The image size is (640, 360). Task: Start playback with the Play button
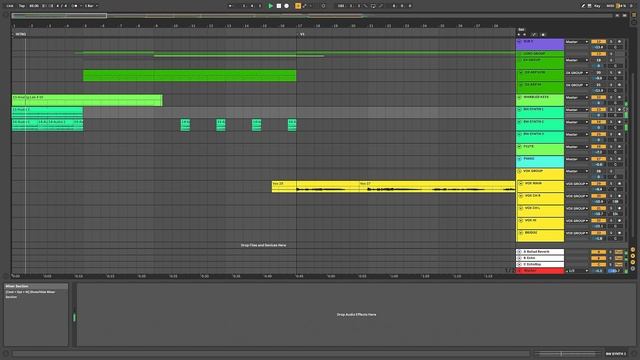270,6
